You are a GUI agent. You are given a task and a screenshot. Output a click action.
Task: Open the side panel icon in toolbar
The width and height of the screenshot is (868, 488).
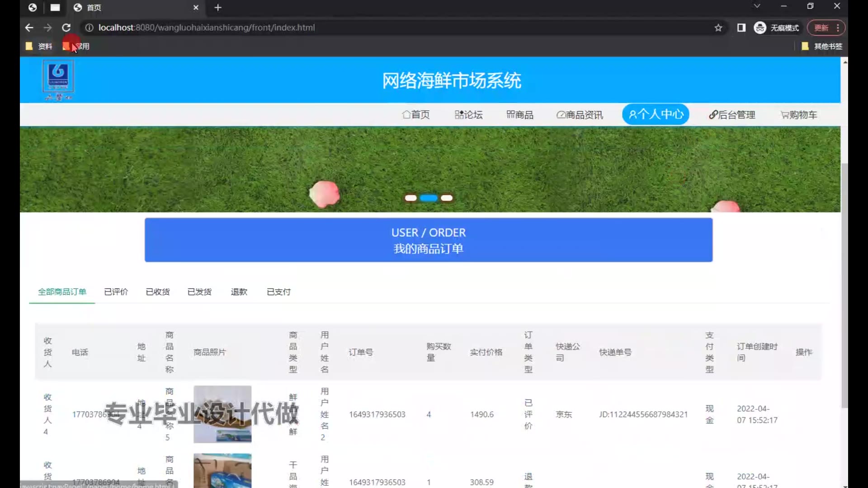741,28
